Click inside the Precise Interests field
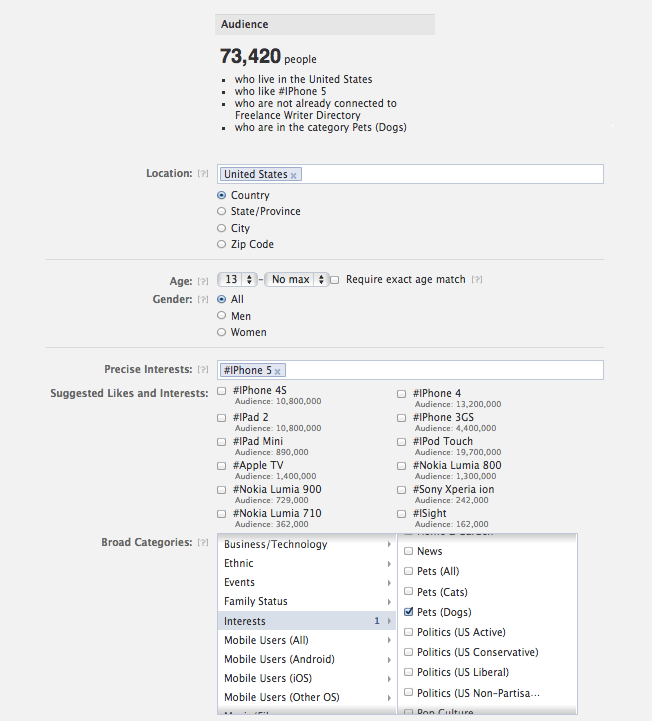Viewport: 652px width, 721px height. [x=410, y=370]
